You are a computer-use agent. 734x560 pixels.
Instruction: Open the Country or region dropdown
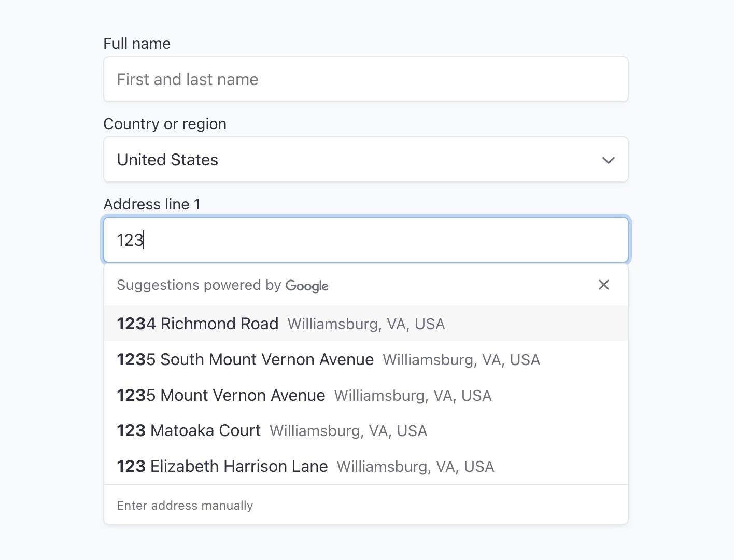tap(366, 160)
